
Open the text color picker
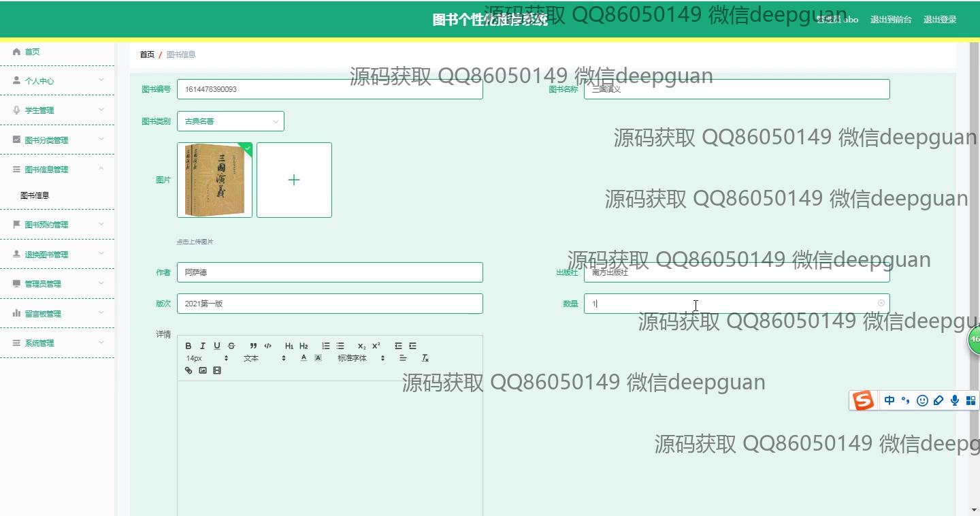click(x=304, y=358)
